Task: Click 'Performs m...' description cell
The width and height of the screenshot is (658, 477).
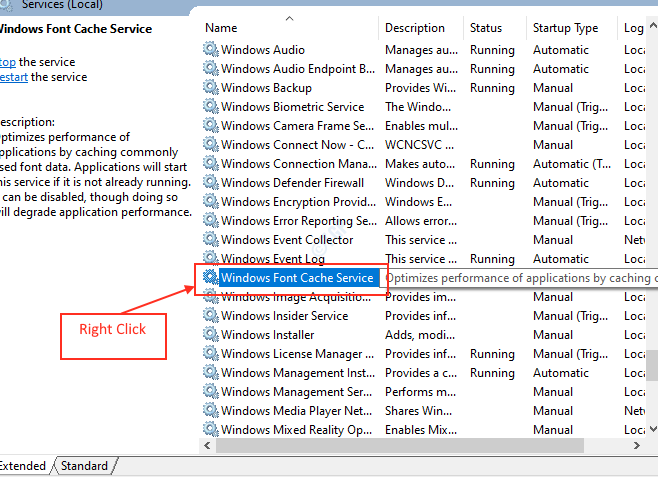Action: click(420, 392)
